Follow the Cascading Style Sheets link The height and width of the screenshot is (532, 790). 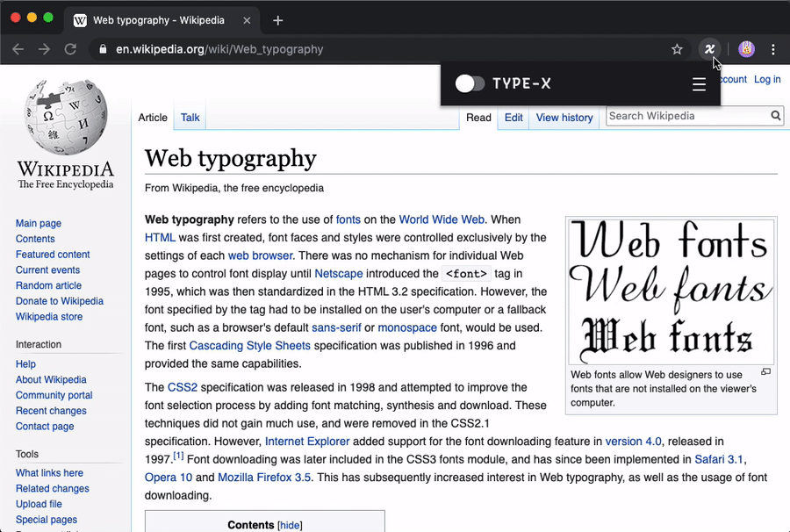click(250, 346)
